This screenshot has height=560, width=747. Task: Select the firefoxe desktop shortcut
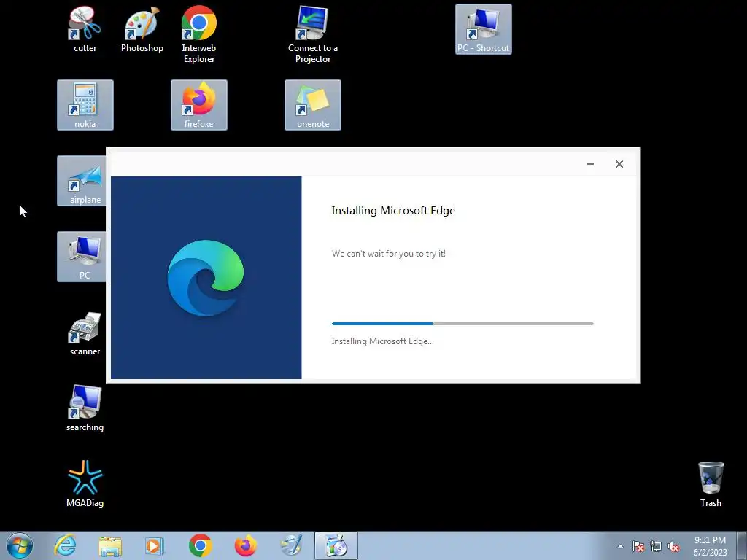pyautogui.click(x=198, y=105)
